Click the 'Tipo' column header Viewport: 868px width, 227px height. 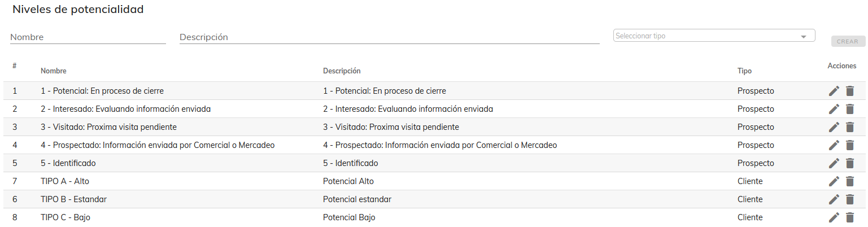click(744, 71)
